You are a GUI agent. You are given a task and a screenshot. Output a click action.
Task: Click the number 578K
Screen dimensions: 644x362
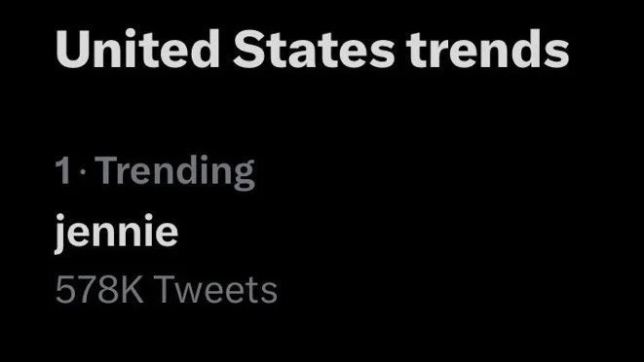pyautogui.click(x=99, y=290)
